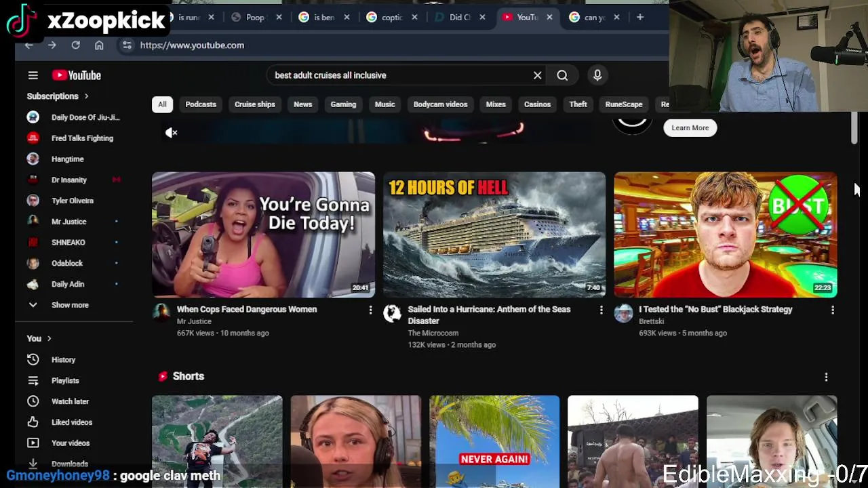Click the Learn More ad button
The height and width of the screenshot is (488, 868).
[690, 127]
